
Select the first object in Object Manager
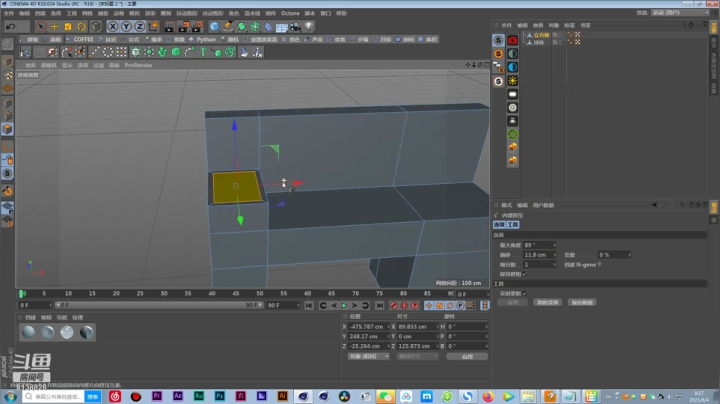point(541,35)
